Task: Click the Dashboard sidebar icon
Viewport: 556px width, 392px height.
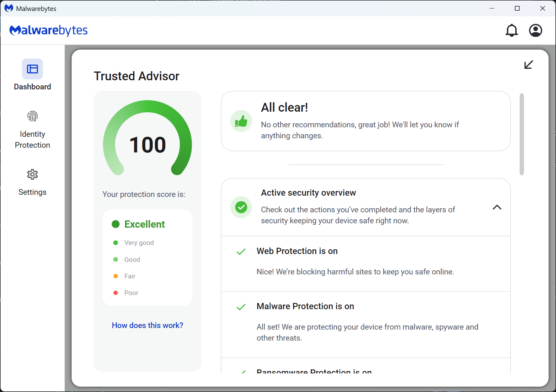Action: click(x=32, y=69)
